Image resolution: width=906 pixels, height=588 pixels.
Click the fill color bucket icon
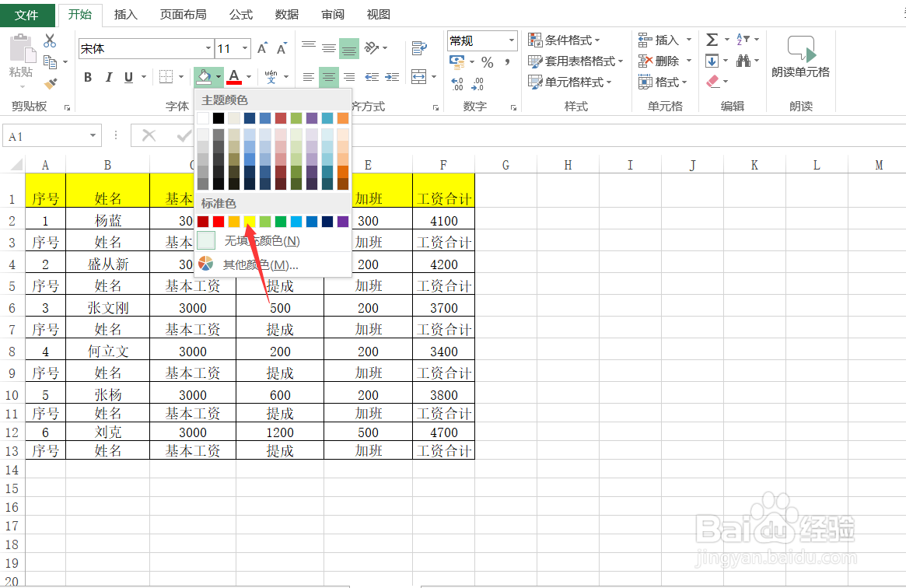[x=205, y=75]
